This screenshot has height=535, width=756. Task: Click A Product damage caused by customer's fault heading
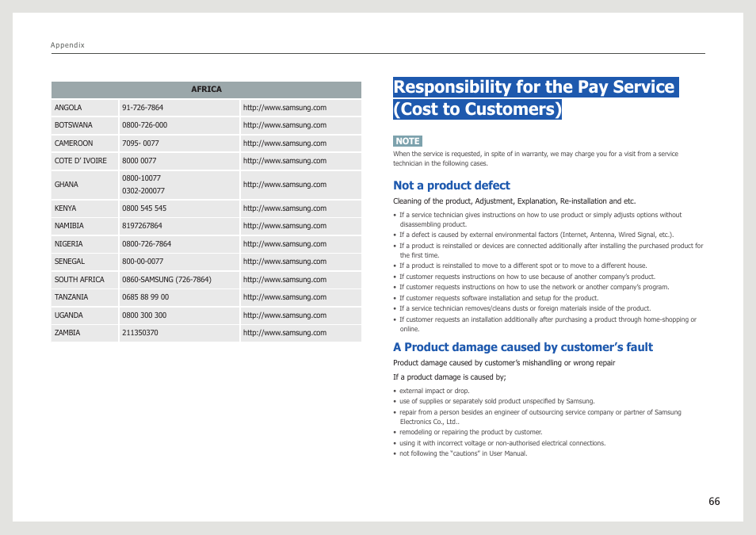coord(523,347)
